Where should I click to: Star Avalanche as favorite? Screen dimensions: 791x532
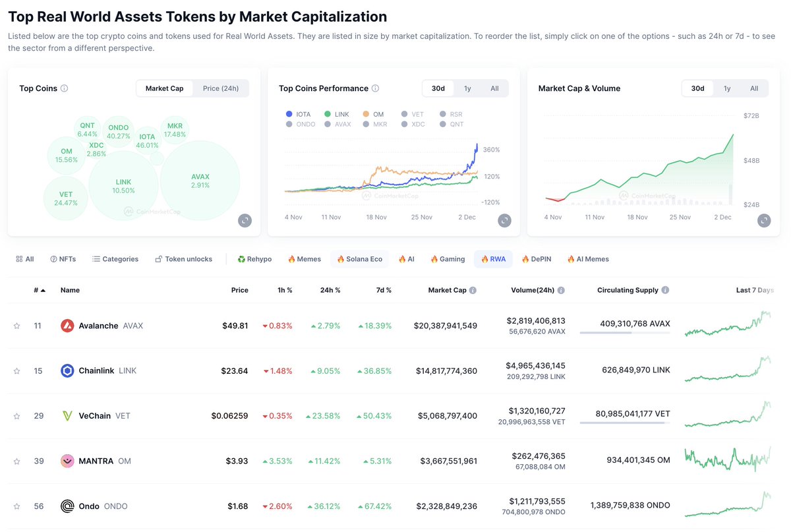pos(17,326)
